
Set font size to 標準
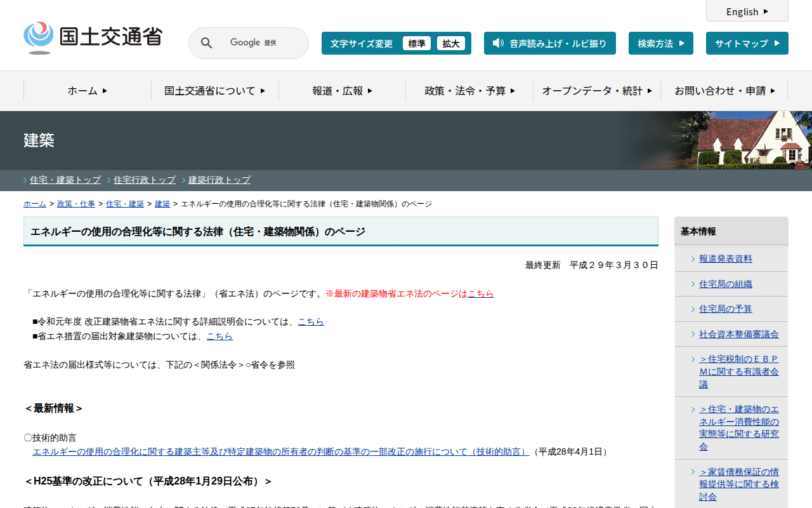(x=416, y=43)
